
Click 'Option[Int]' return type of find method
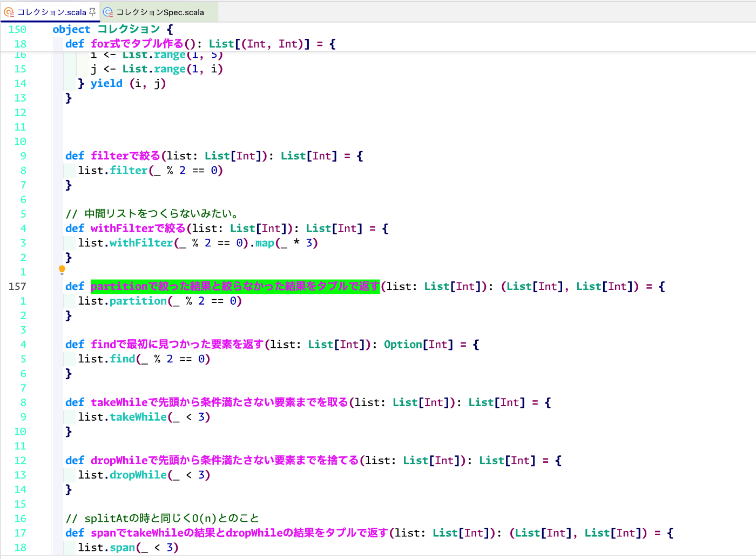418,345
